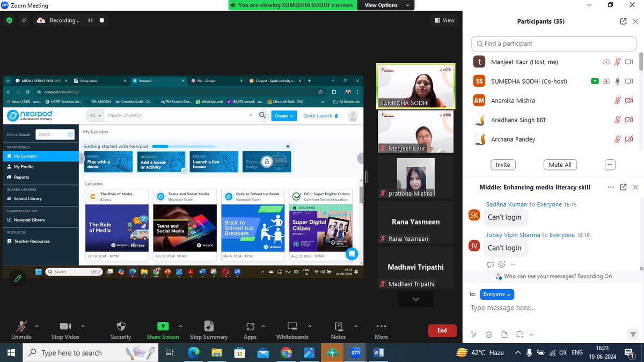Open the Everyone recipient dropdown in chat
The image size is (644, 362).
(497, 294)
